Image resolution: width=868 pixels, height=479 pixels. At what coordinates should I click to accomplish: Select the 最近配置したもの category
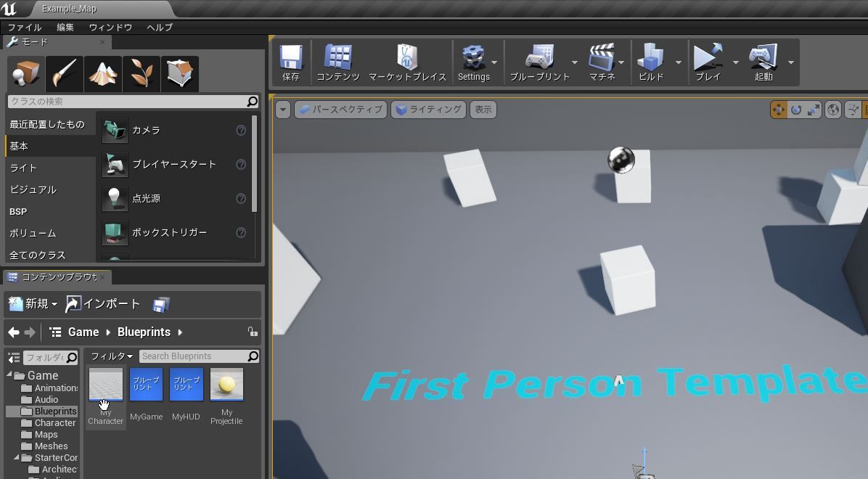(50, 125)
